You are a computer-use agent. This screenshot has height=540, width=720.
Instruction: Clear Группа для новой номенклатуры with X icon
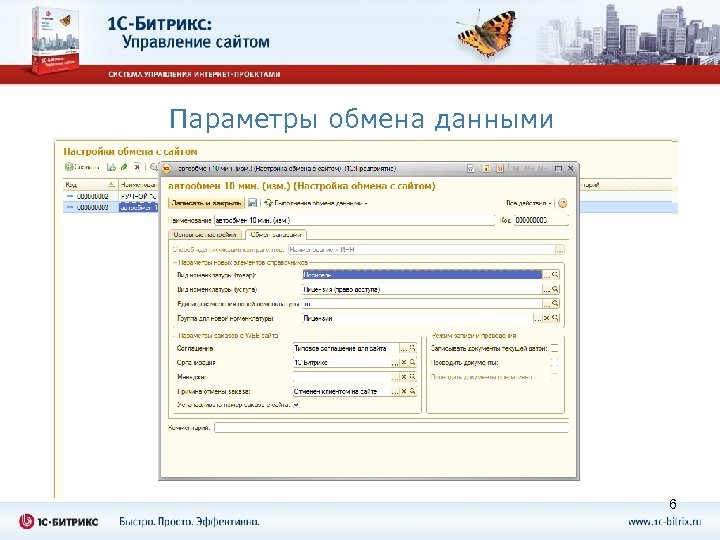[546, 318]
